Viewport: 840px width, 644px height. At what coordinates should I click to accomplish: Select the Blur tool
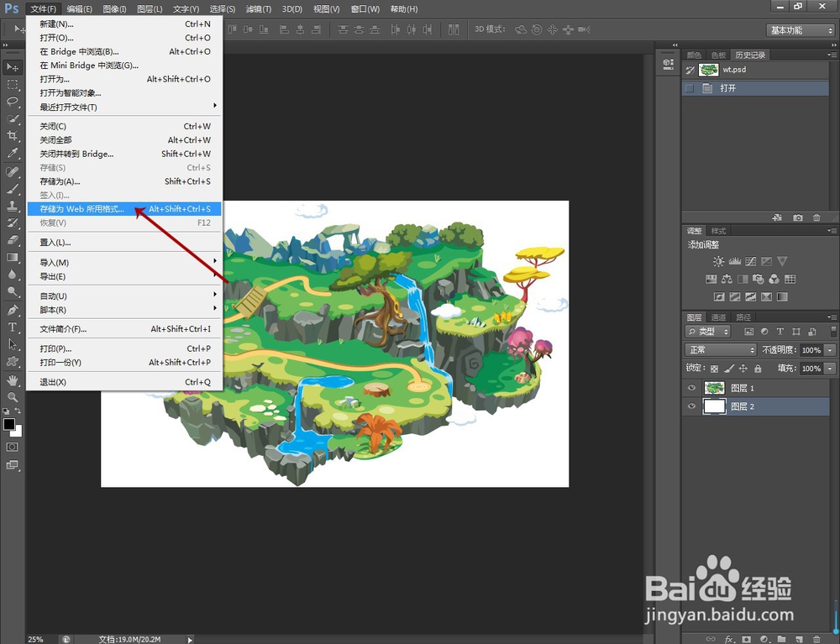[x=13, y=275]
